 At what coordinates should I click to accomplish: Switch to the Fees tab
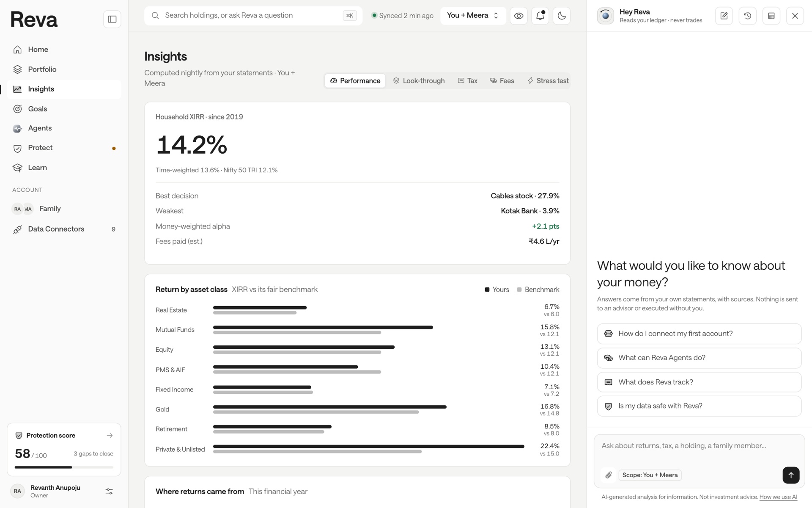coord(502,81)
